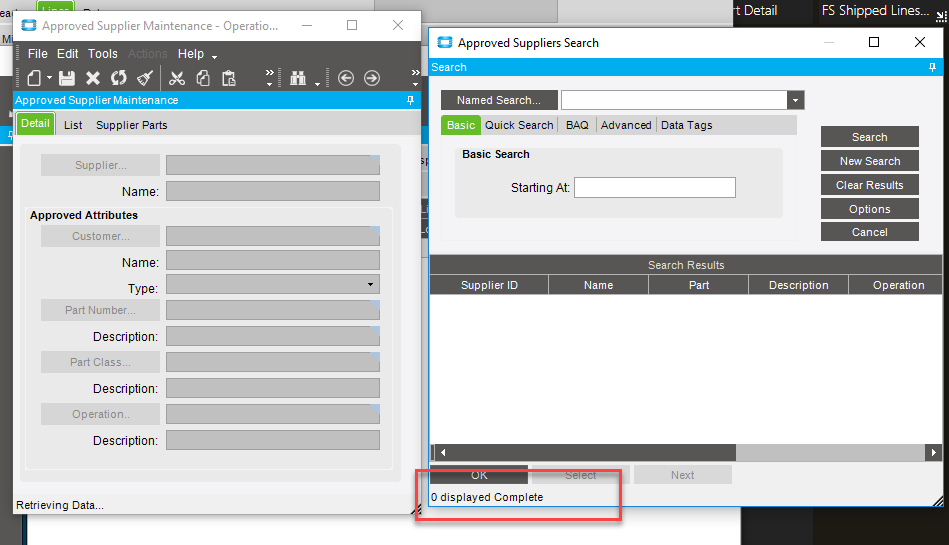Select the Quick Search tab

pyautogui.click(x=519, y=125)
